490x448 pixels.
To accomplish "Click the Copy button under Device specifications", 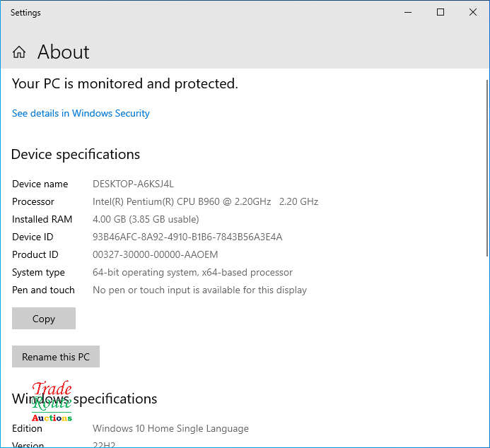I will click(44, 319).
